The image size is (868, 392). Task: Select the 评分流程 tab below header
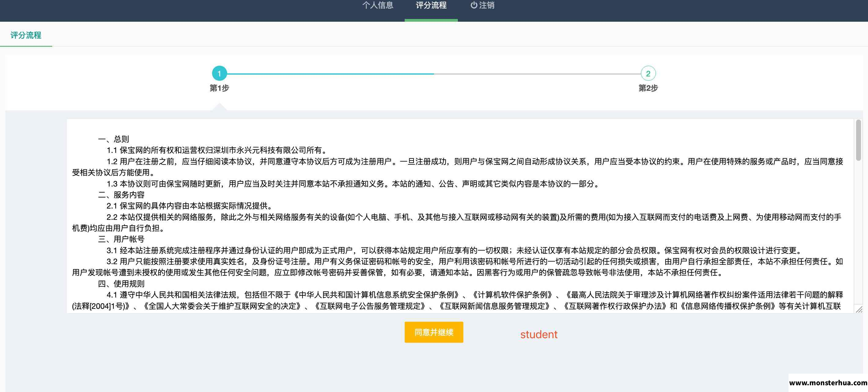click(26, 35)
